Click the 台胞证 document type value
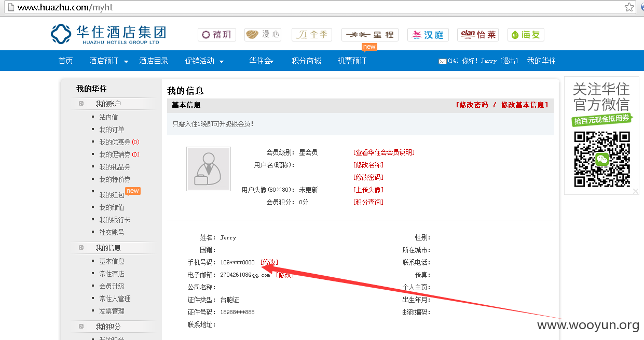Screen dimensions: 644x340 [x=229, y=300]
